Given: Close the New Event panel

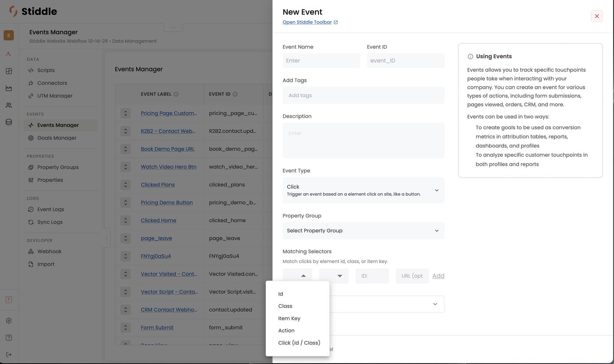Looking at the screenshot, I should [597, 16].
